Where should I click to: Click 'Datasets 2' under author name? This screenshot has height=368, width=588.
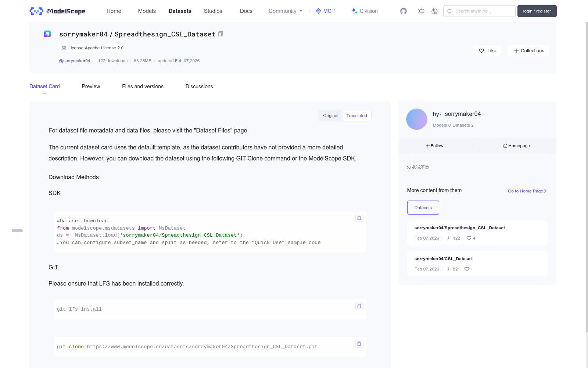point(463,125)
